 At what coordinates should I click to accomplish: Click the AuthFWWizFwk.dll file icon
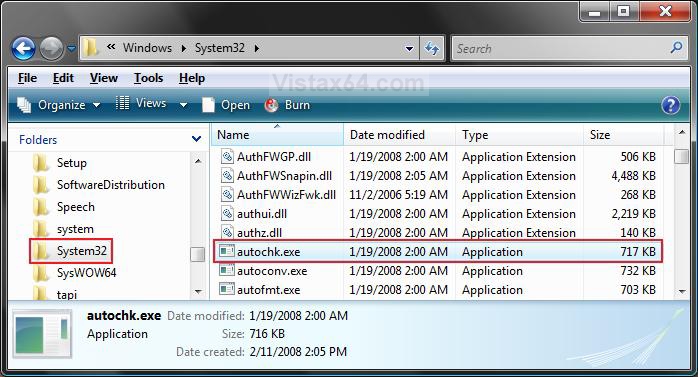coord(227,195)
